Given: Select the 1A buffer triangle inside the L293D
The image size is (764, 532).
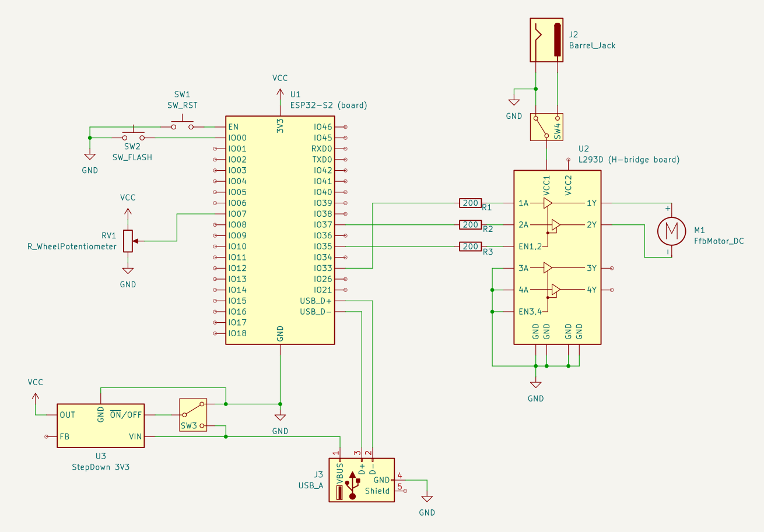Looking at the screenshot, I should pos(546,203).
